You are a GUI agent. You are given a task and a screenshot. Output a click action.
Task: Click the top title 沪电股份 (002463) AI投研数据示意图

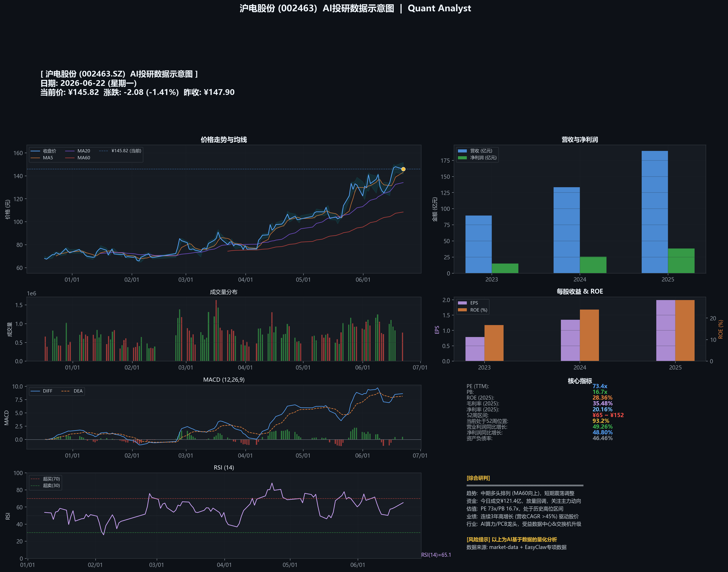pos(317,8)
